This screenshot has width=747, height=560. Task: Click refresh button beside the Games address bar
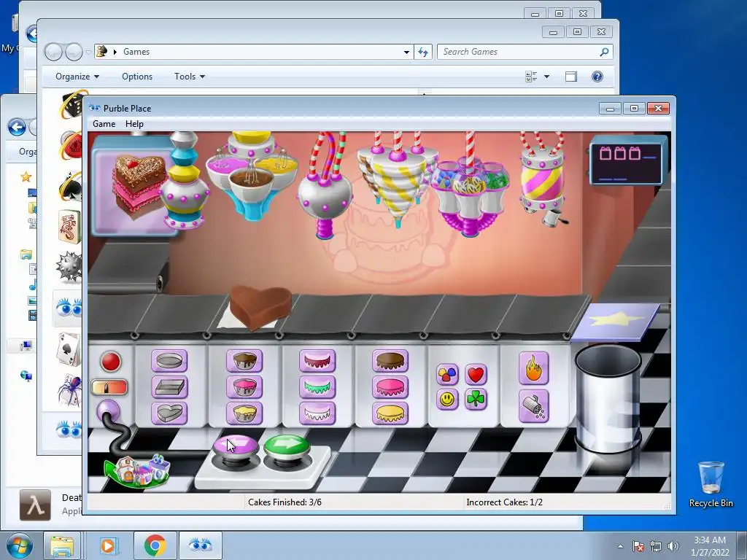coord(423,52)
